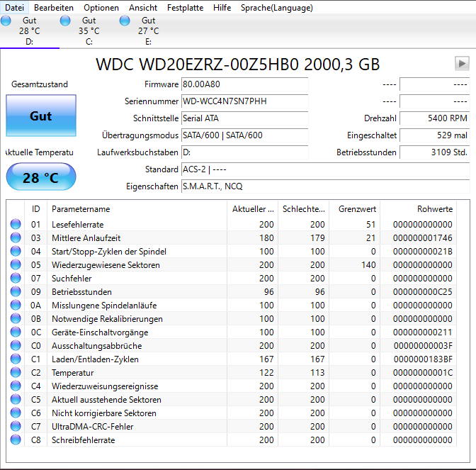Select the Lesefehlerrate parameter name

78,225
